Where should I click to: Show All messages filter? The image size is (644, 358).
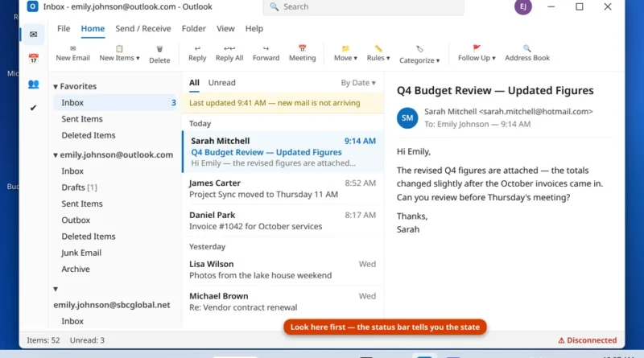194,83
